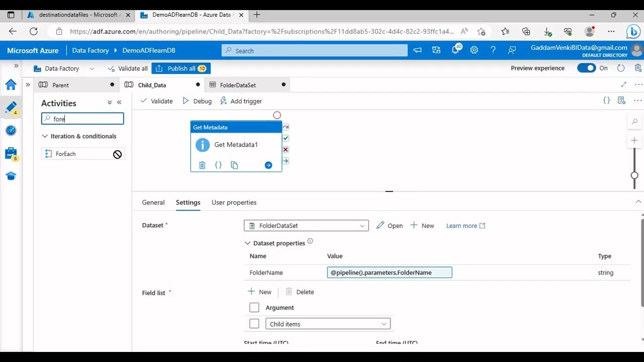Open the Home hub icon in sidebar
Viewport: 644px width, 362px height.
click(x=11, y=85)
